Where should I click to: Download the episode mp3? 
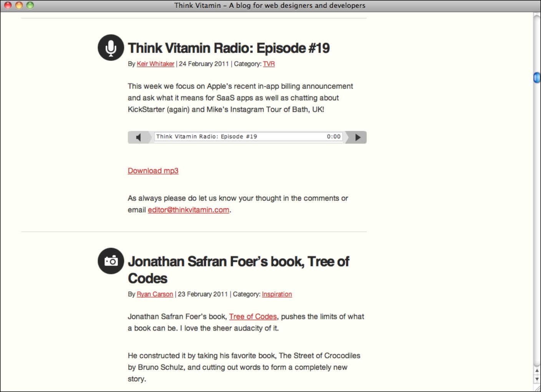[153, 171]
